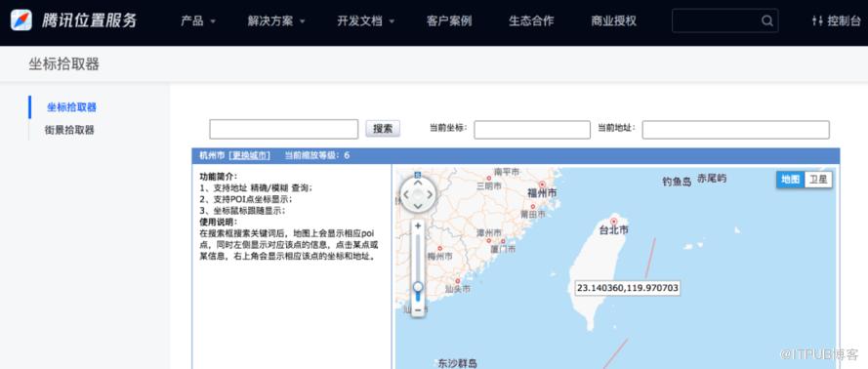Expand the 产品 dropdown menu
The width and height of the screenshot is (868, 369).
coord(198,21)
